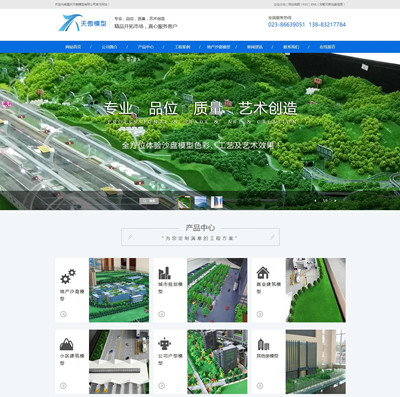Click the circled arrow under 商业建筑模型

click(260, 314)
